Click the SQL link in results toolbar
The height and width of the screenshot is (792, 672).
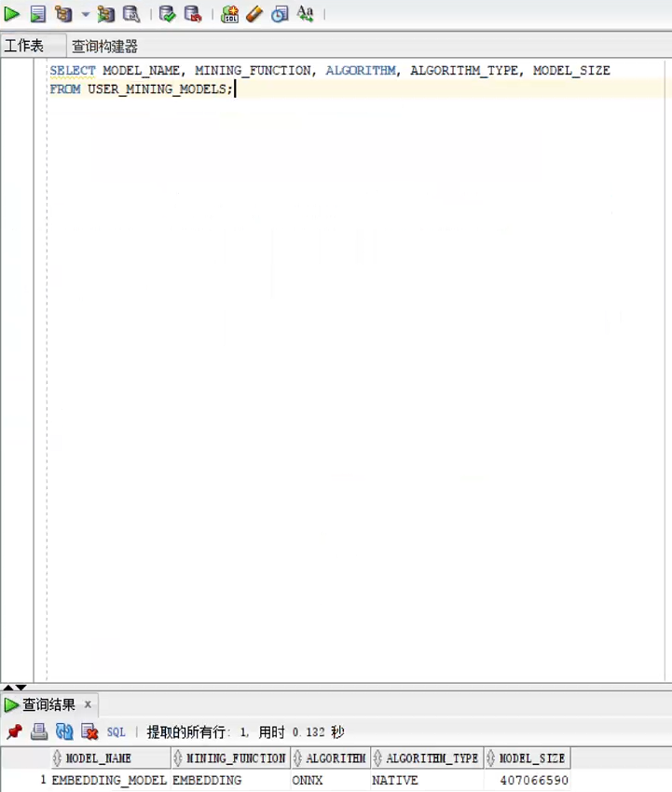click(116, 731)
